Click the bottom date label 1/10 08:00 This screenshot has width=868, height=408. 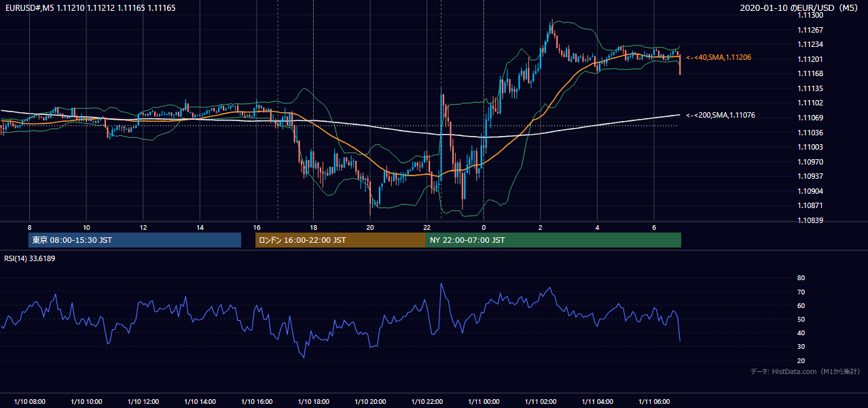[x=29, y=402]
